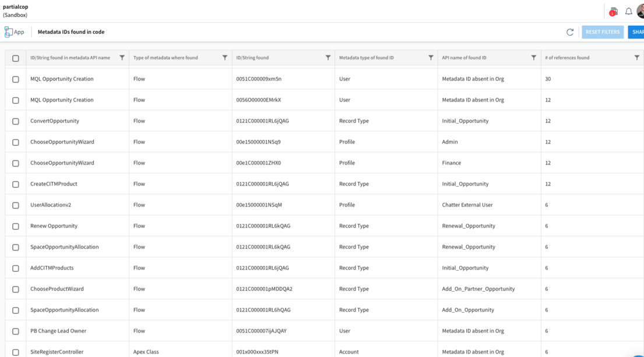Viewport: 644px width, 357px height.
Task: Open the notifications bell
Action: click(628, 10)
